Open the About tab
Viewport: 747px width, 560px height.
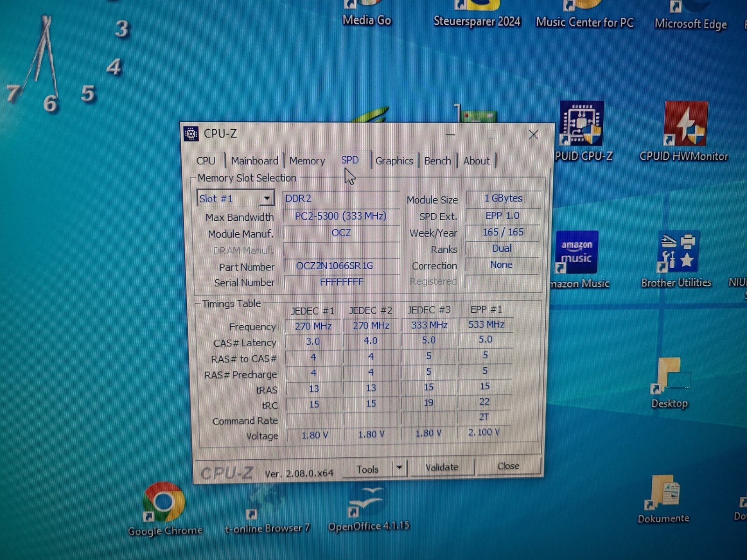click(x=476, y=161)
